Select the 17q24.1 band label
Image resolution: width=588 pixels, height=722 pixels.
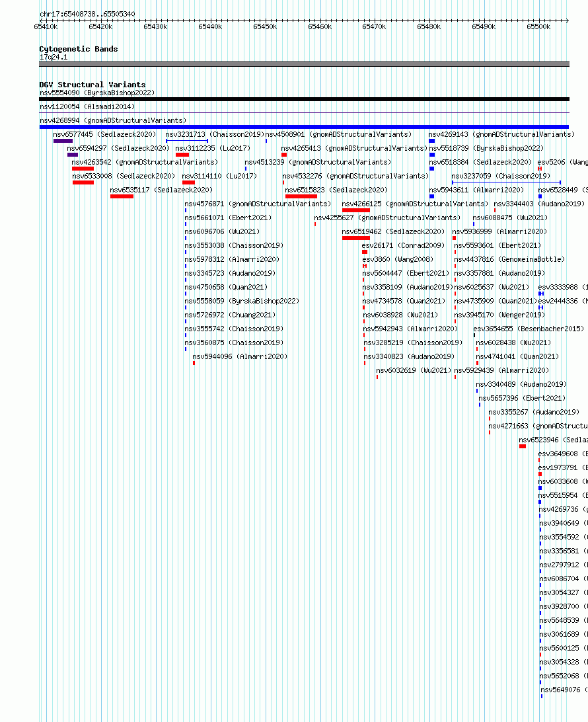tap(54, 57)
